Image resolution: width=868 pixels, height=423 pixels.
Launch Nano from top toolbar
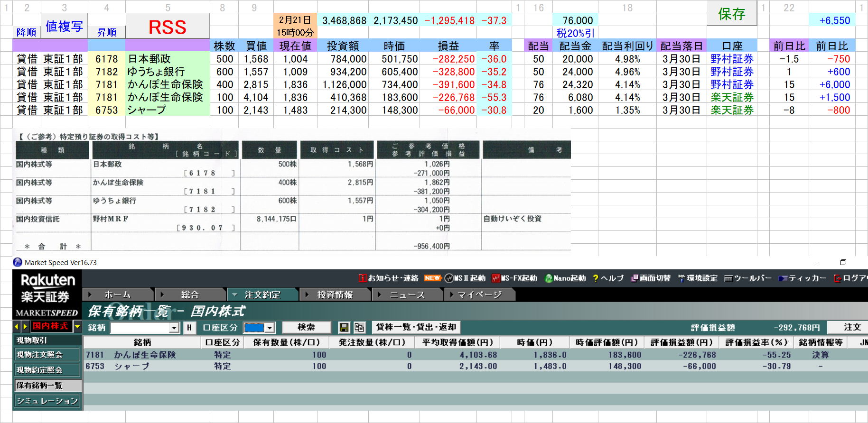point(565,278)
